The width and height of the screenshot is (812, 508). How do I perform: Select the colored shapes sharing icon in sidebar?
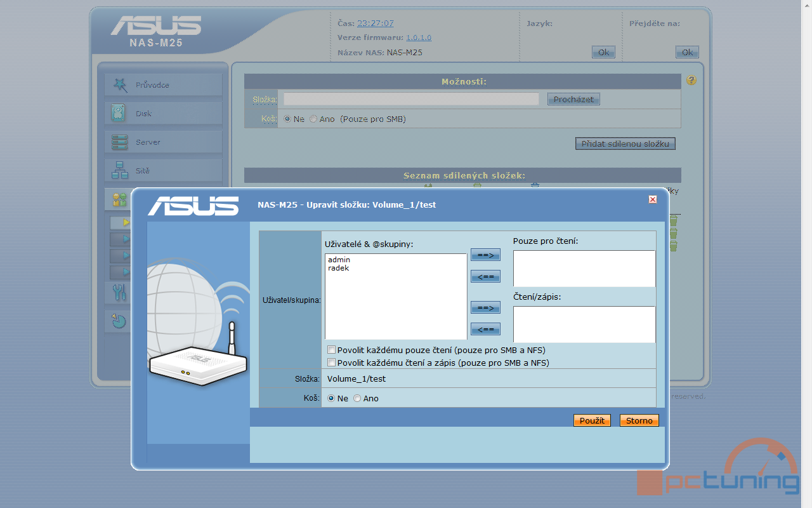click(x=119, y=199)
